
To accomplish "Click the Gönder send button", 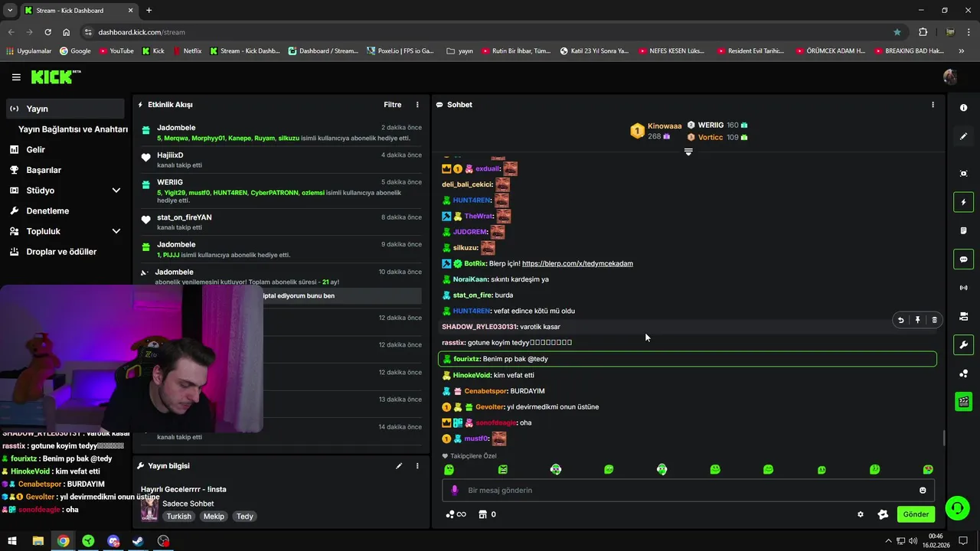I will (x=916, y=514).
